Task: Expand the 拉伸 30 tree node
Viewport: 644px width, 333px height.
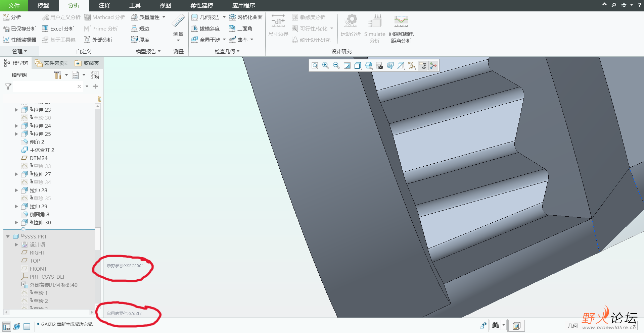Action: click(x=16, y=222)
